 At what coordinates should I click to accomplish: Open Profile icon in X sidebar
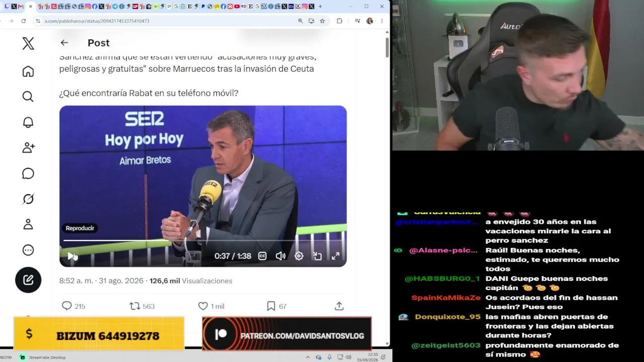pyautogui.click(x=28, y=224)
